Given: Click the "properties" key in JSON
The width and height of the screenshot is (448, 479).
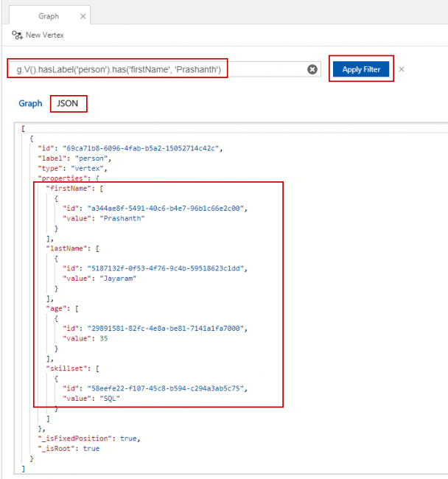Looking at the screenshot, I should [x=61, y=178].
